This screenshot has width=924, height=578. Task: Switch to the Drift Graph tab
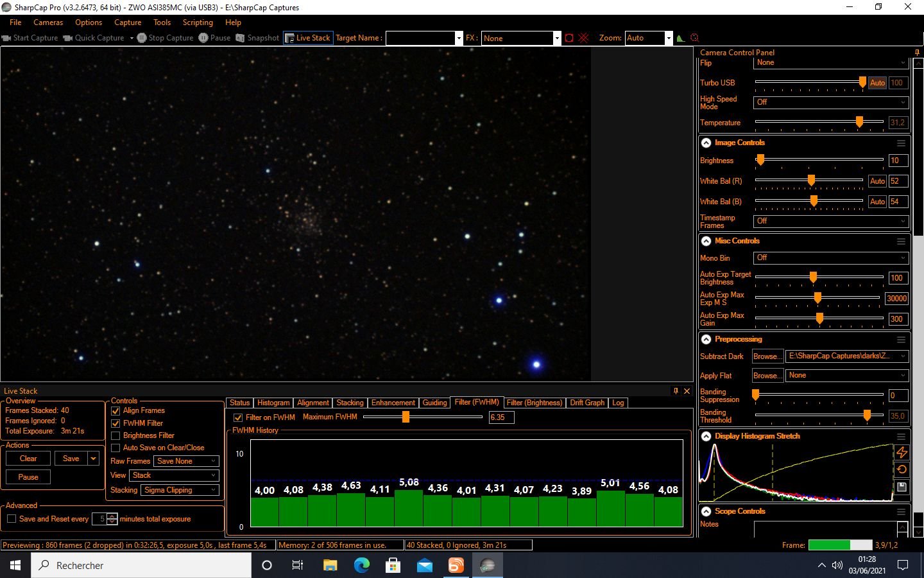[x=587, y=403]
